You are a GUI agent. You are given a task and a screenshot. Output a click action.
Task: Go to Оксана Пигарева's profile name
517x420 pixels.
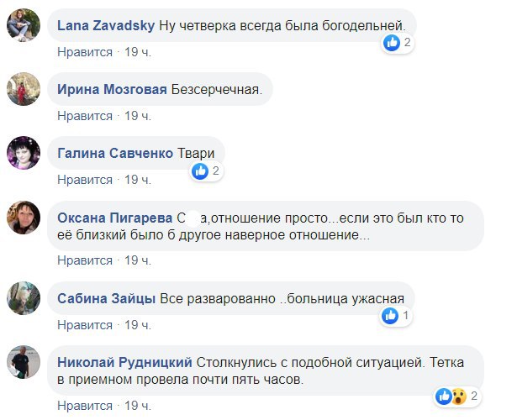pos(115,218)
